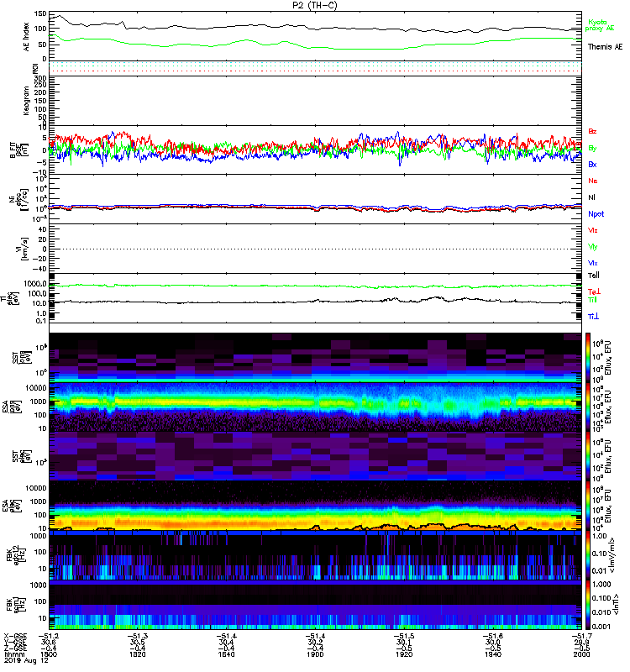Click the 1800 time tick label
630x672 pixels.
point(49,654)
